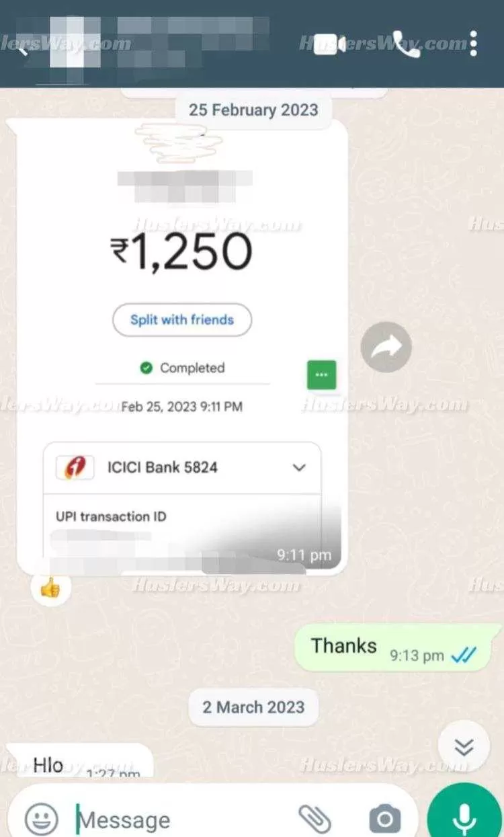The height and width of the screenshot is (837, 504).
Task: Jump to latest messages with double-chevron
Action: click(x=464, y=747)
